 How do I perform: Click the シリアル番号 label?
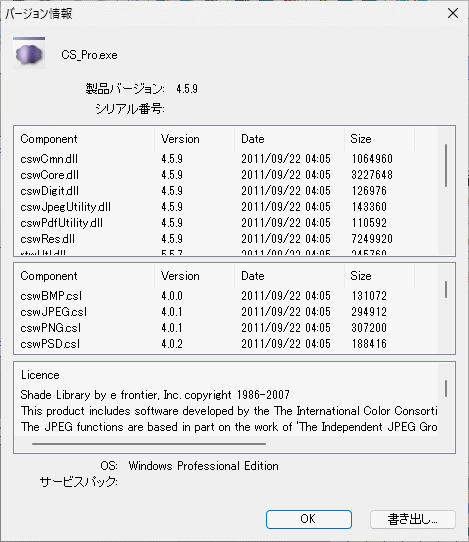tap(130, 109)
